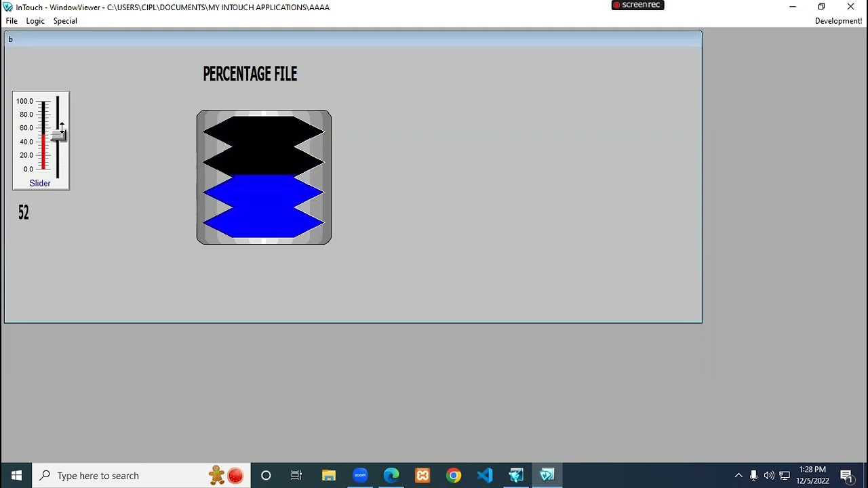
Task: Select active WindowViewer taskbar icon
Action: [547, 475]
